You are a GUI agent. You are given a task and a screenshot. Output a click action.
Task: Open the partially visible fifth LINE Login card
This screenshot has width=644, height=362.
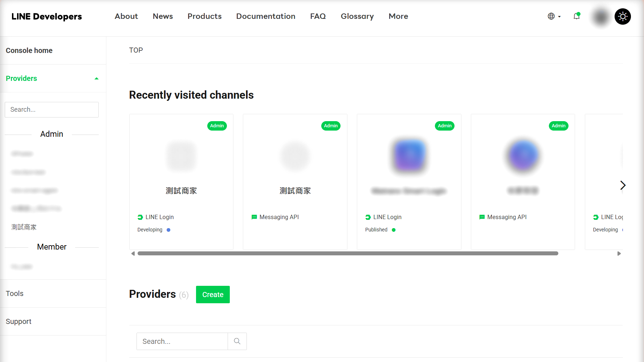604,182
